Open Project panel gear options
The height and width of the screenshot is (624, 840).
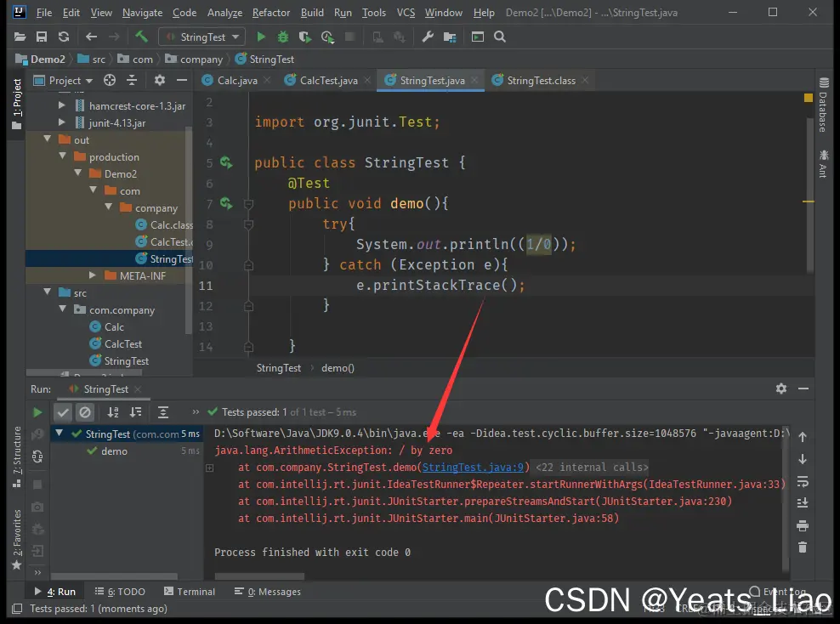click(160, 81)
